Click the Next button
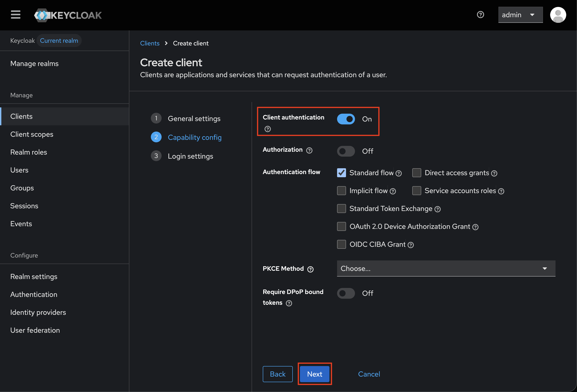Screen dimensions: 577x392 click(x=314, y=374)
